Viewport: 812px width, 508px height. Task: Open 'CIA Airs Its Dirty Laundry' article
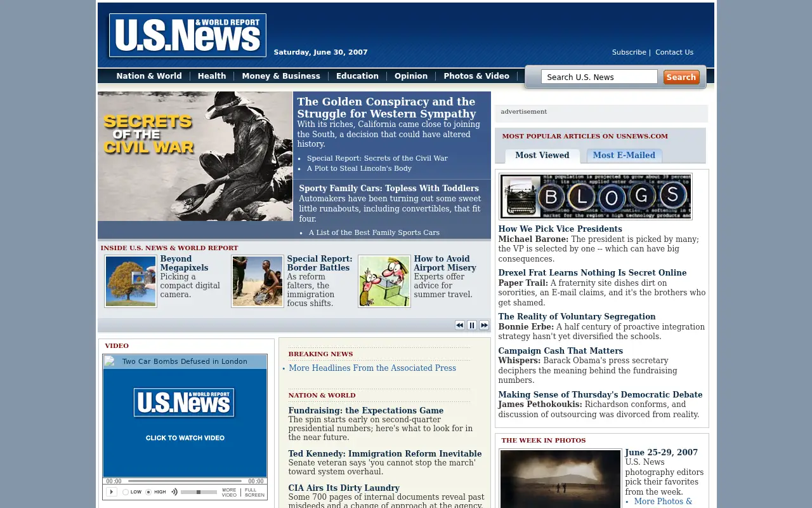coord(344,488)
